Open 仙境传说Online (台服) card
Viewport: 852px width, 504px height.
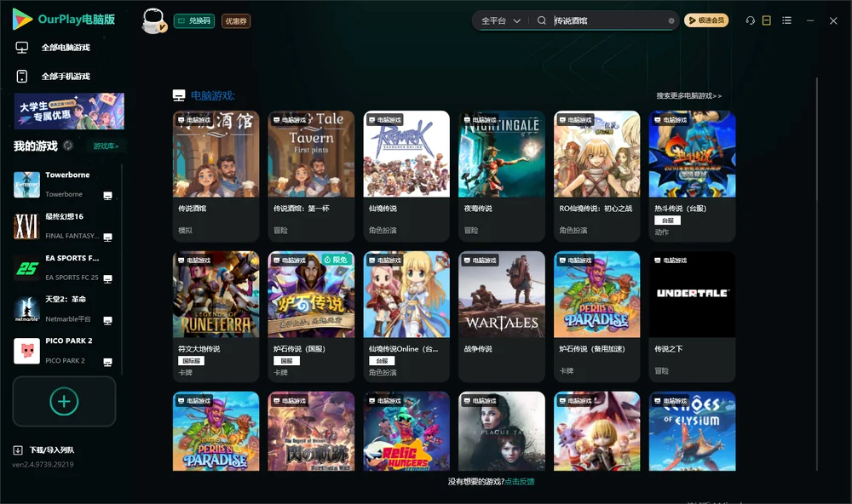pos(406,316)
